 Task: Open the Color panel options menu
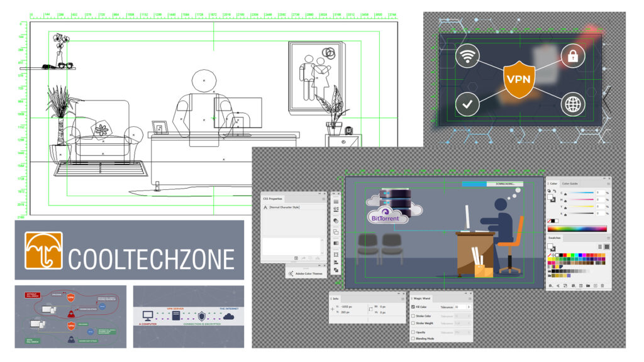click(608, 184)
